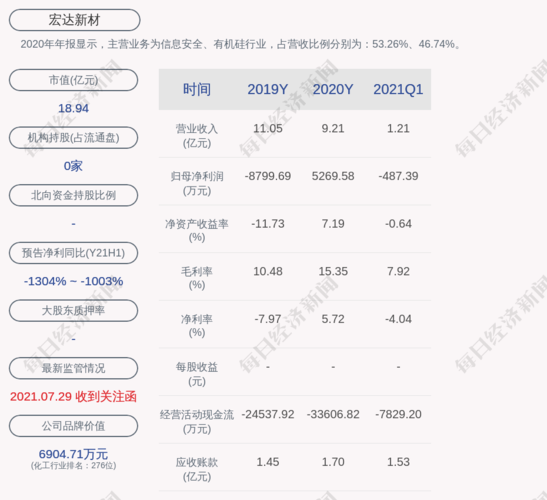The image size is (547, 500).
Task: Open the 最新监管情况 pill
Action: pos(73,368)
